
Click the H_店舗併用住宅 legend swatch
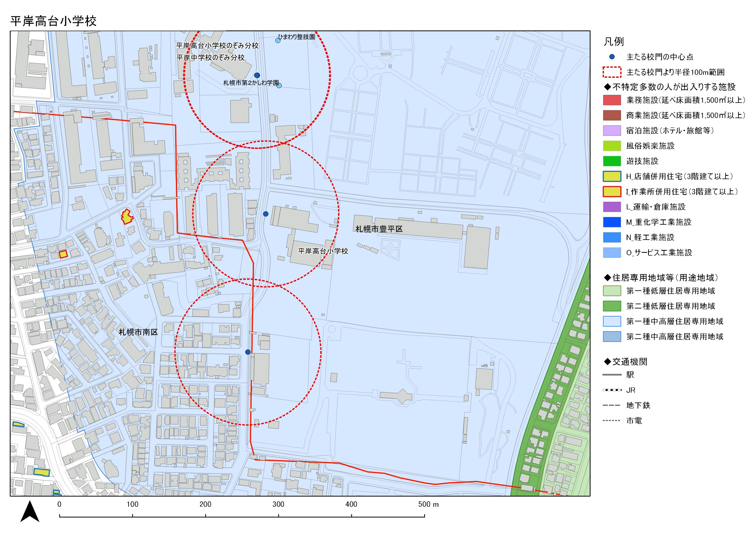(612, 176)
